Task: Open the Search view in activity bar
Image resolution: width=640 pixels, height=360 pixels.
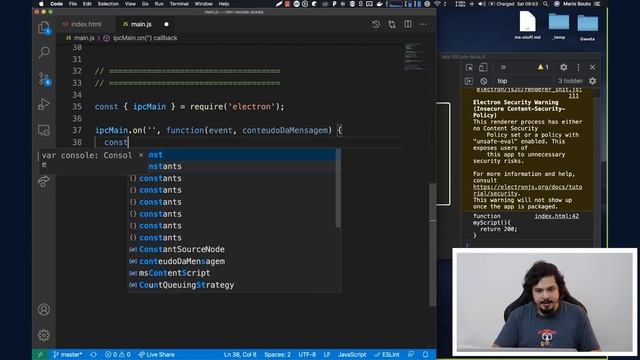Action: 44,52
